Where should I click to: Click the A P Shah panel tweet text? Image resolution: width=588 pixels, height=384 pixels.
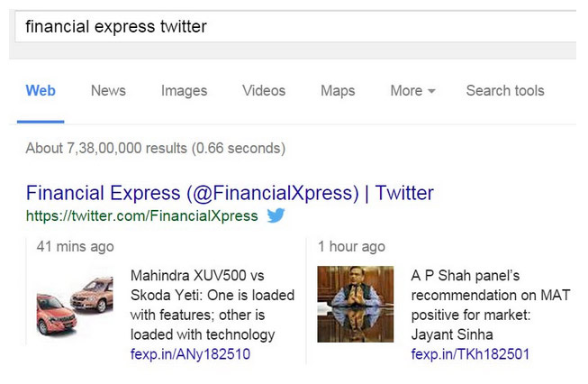coord(490,305)
